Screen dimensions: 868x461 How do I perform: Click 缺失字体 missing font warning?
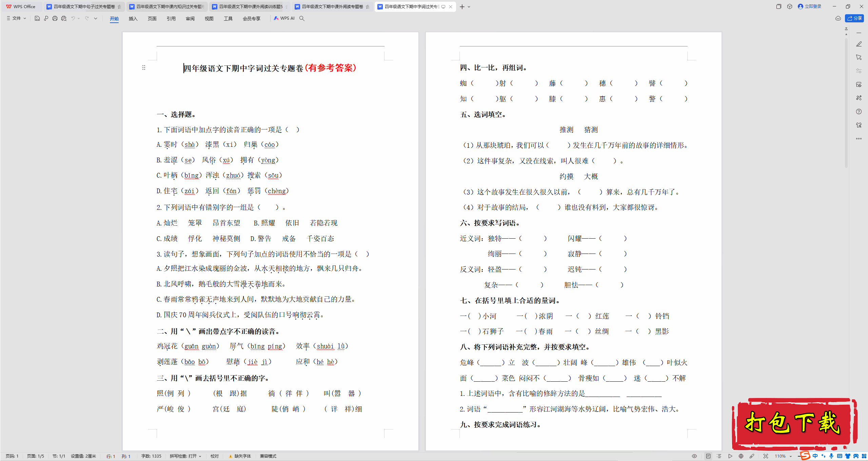tap(240, 456)
